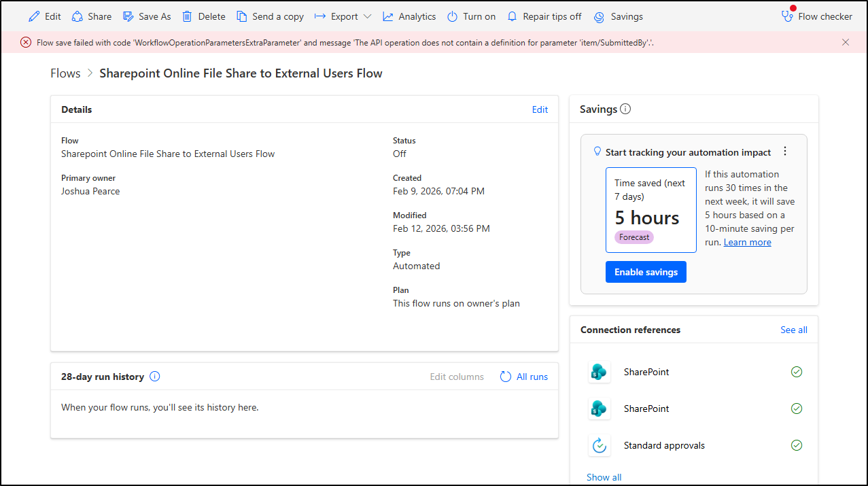868x486 pixels.
Task: Delete the flow using trash icon
Action: (187, 16)
